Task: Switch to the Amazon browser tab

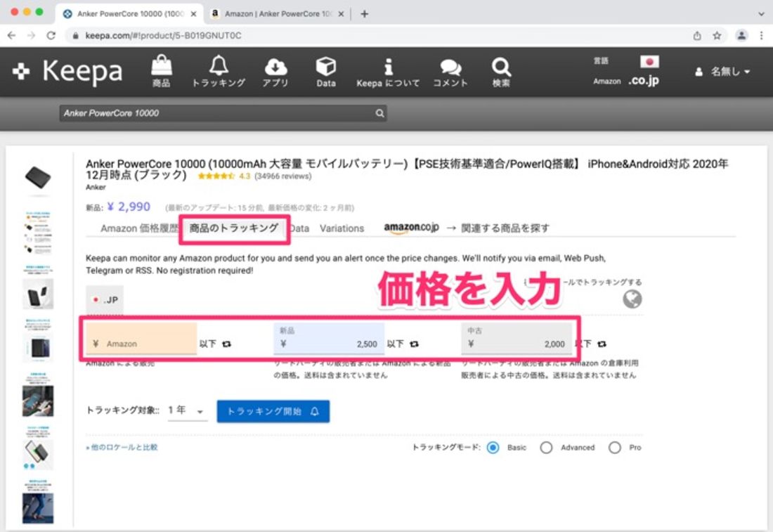Action: [278, 14]
